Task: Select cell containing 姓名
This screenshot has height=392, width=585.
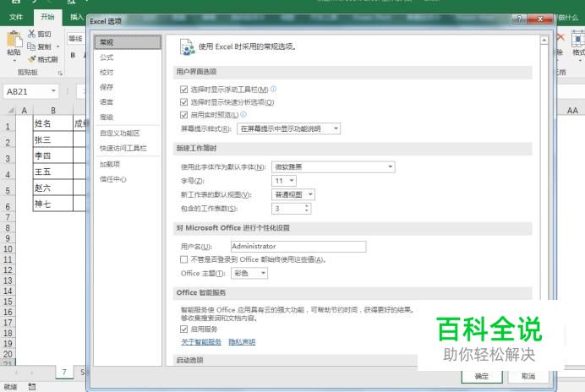Action: coord(52,123)
